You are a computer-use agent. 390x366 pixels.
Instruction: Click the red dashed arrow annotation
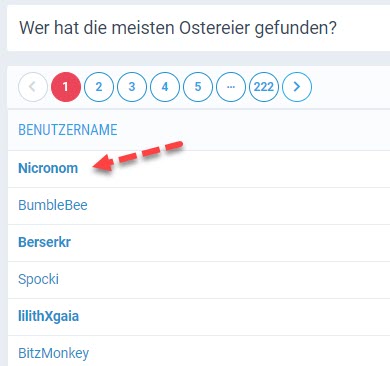tap(138, 155)
